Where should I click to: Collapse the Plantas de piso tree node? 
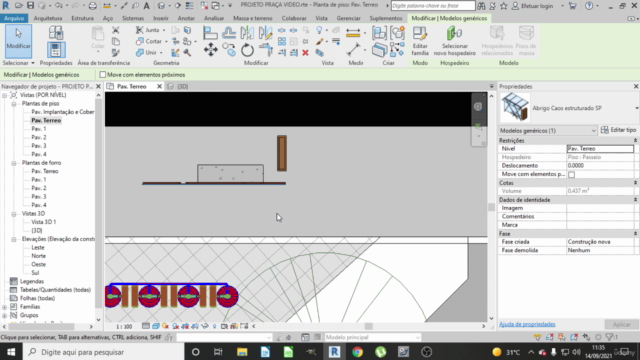(13, 104)
